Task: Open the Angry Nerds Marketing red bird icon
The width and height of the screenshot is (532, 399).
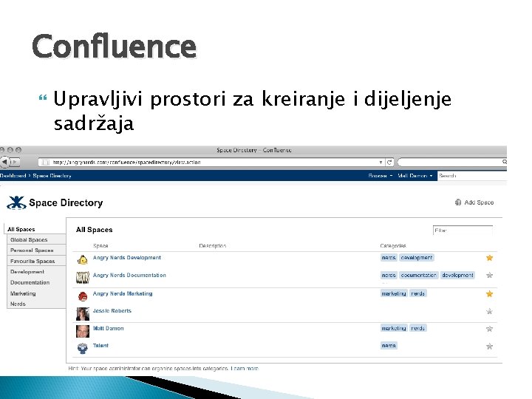Action: [83, 296]
